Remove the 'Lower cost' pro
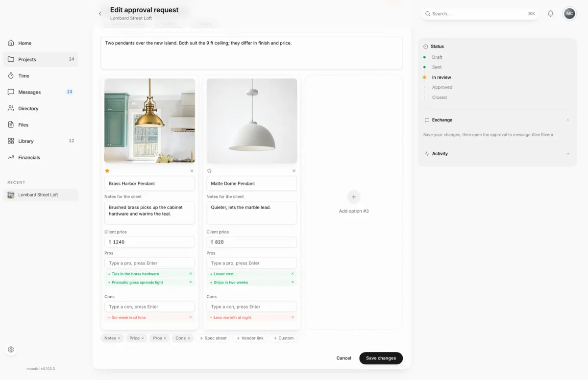Image resolution: width=588 pixels, height=380 pixels. click(x=293, y=274)
